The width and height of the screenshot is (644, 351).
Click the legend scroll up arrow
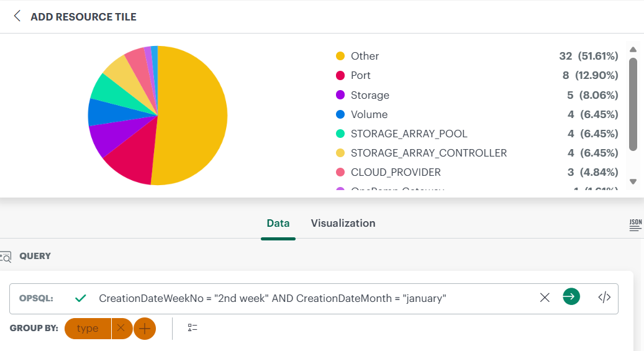633,49
